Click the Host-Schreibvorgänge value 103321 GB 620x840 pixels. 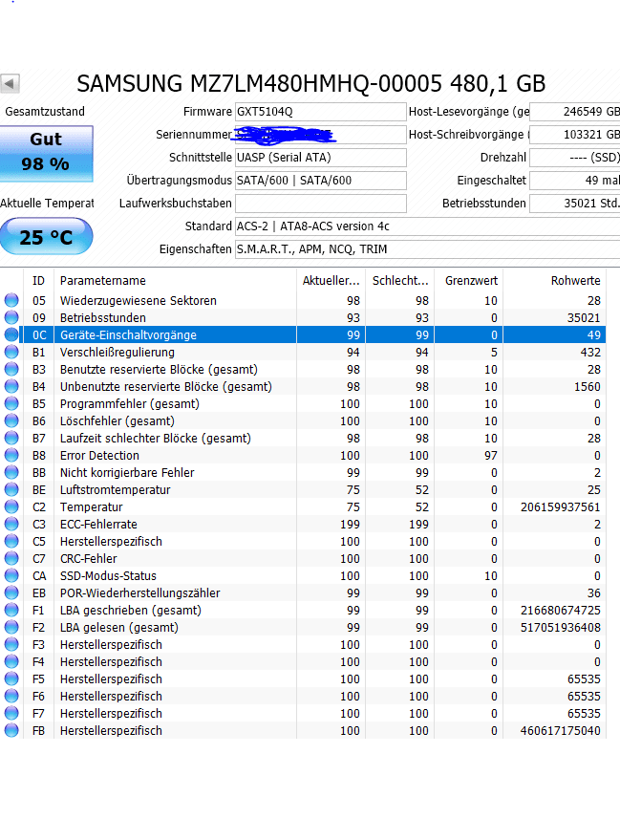coord(574,135)
